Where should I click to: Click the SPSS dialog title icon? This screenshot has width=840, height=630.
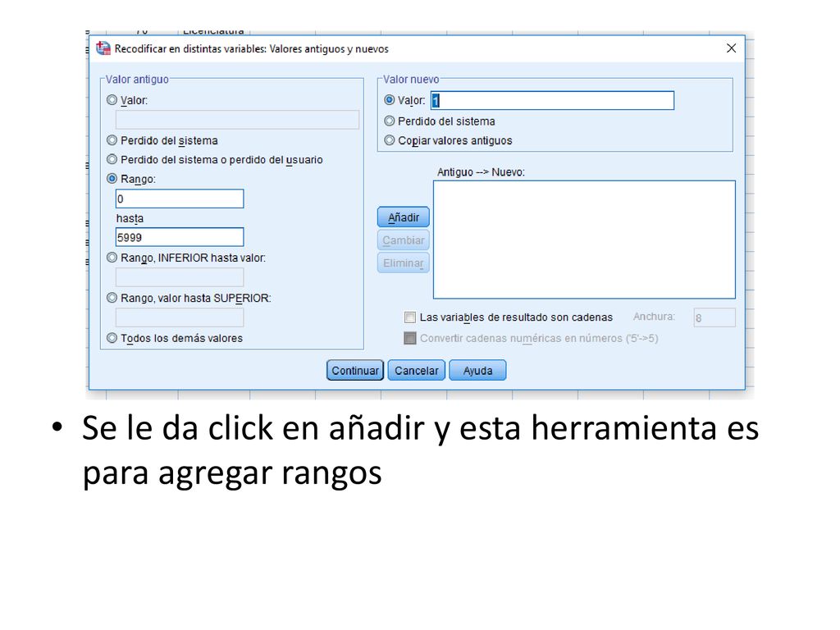pos(103,48)
